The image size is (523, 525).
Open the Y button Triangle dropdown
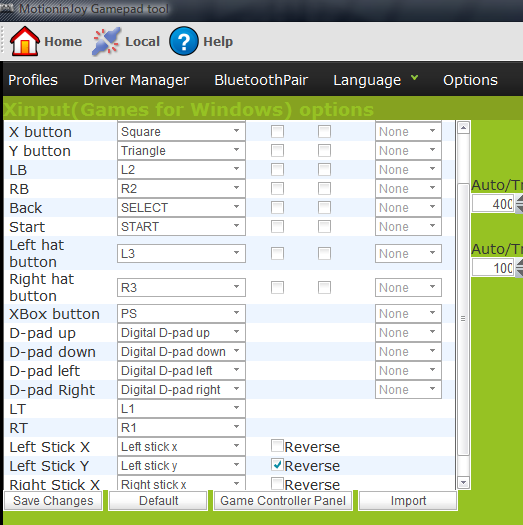(x=181, y=151)
